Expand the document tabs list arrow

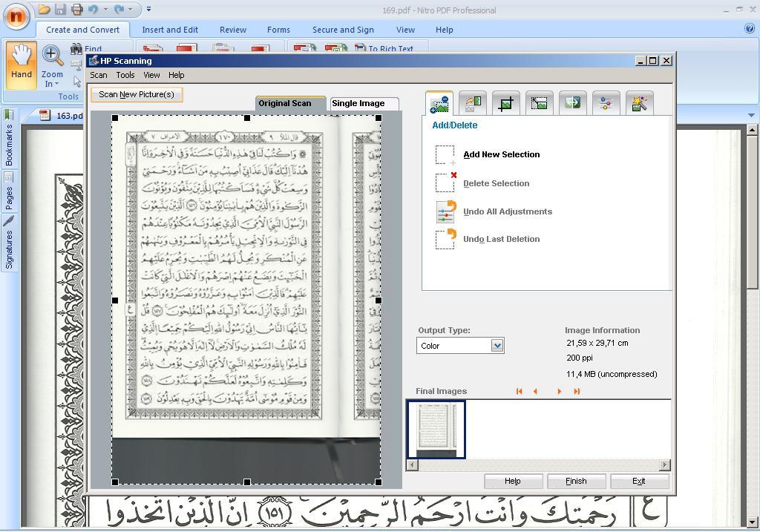point(751,115)
